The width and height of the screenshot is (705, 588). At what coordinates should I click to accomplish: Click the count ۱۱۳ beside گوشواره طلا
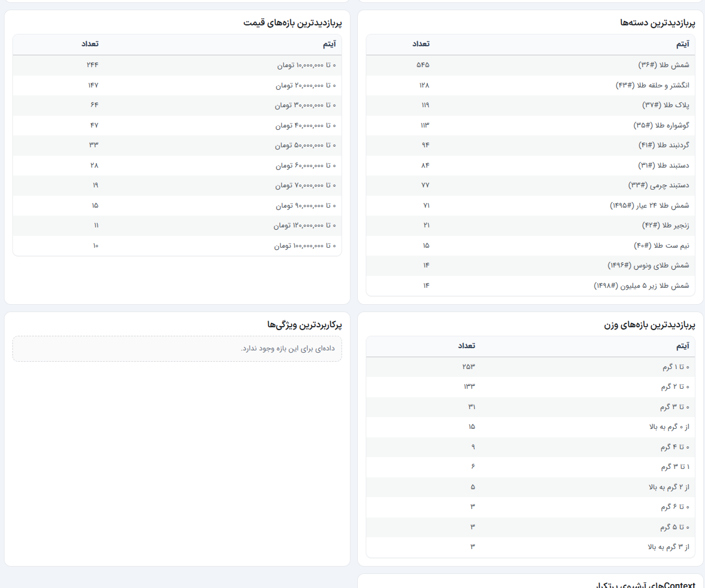[425, 125]
